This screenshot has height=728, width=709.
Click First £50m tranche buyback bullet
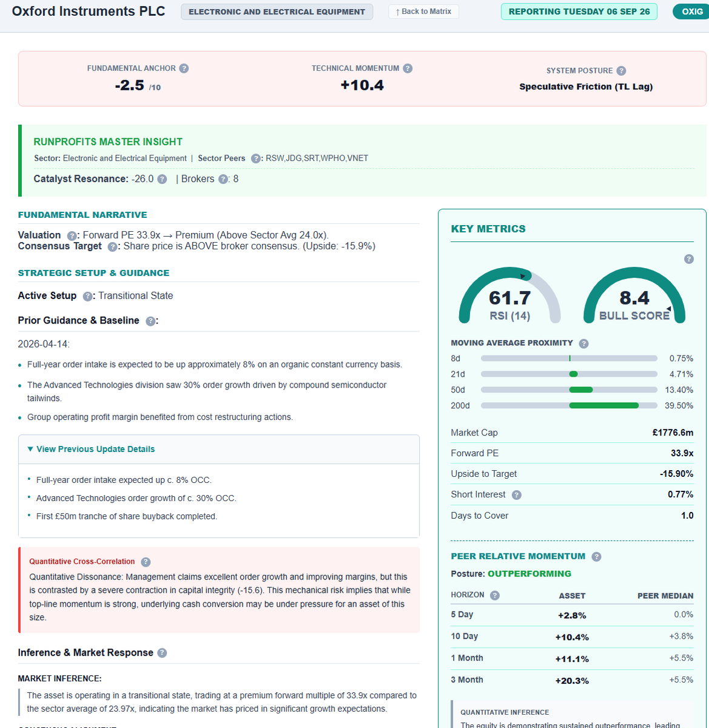point(126,516)
